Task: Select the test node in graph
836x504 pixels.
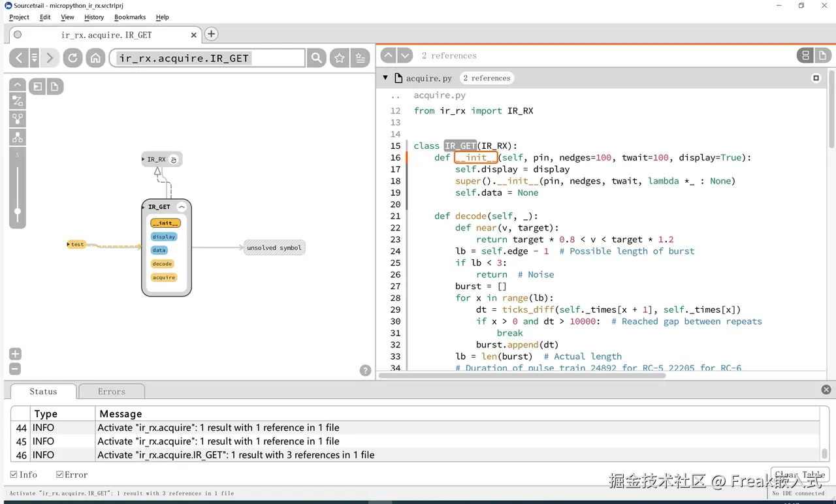Action: (x=76, y=244)
